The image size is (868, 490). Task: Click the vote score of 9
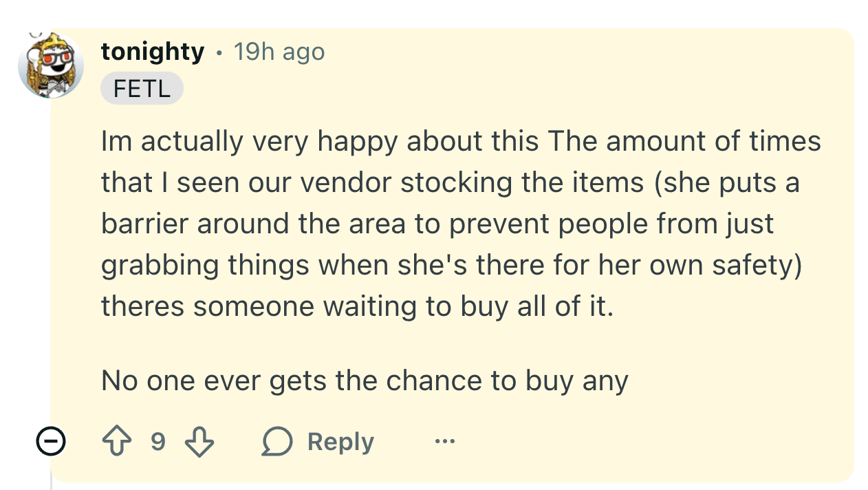click(158, 441)
